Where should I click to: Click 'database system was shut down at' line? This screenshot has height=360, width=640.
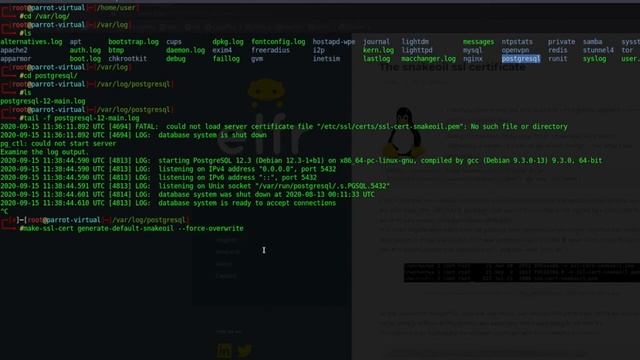187,195
